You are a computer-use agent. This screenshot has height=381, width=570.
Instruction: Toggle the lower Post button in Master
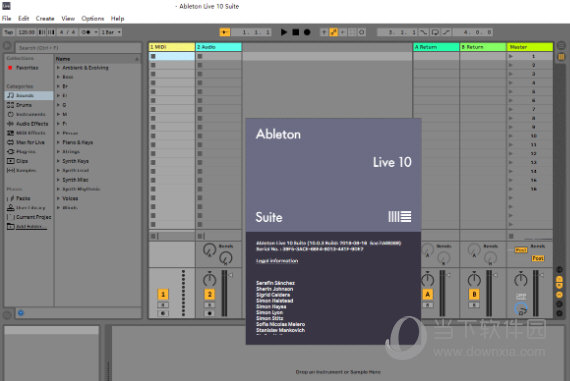(538, 258)
